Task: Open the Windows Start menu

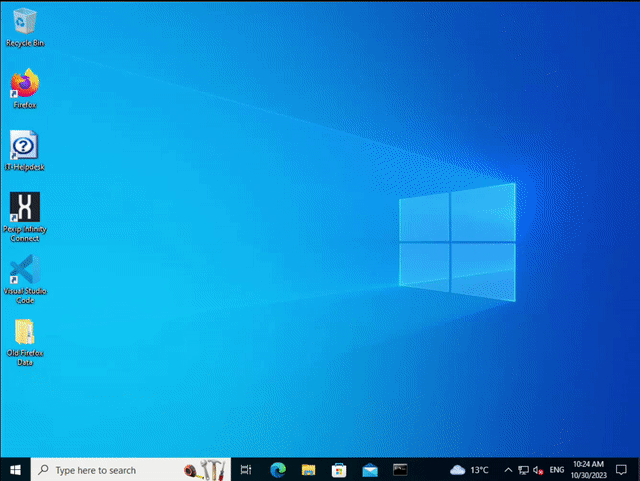Action: [15, 469]
